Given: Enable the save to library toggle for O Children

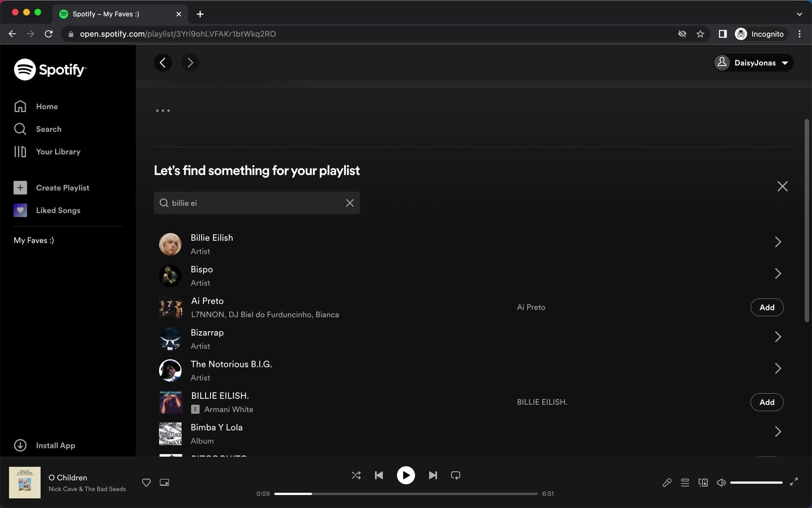Looking at the screenshot, I should [x=146, y=482].
